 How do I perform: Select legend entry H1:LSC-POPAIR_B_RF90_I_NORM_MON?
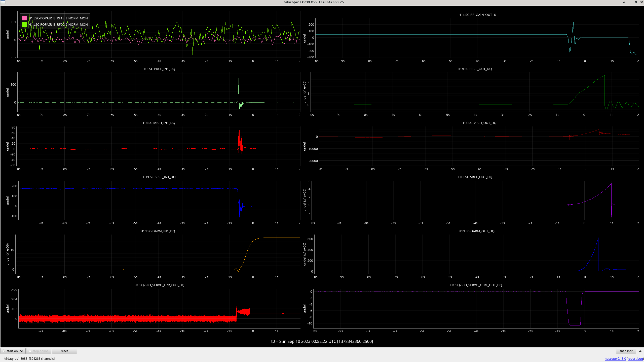tap(58, 24)
